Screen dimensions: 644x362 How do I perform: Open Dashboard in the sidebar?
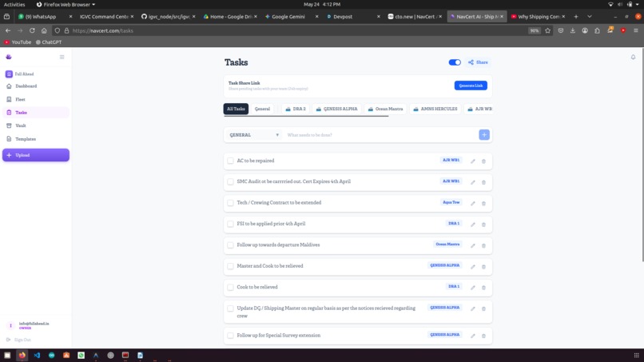[x=36, y=86]
